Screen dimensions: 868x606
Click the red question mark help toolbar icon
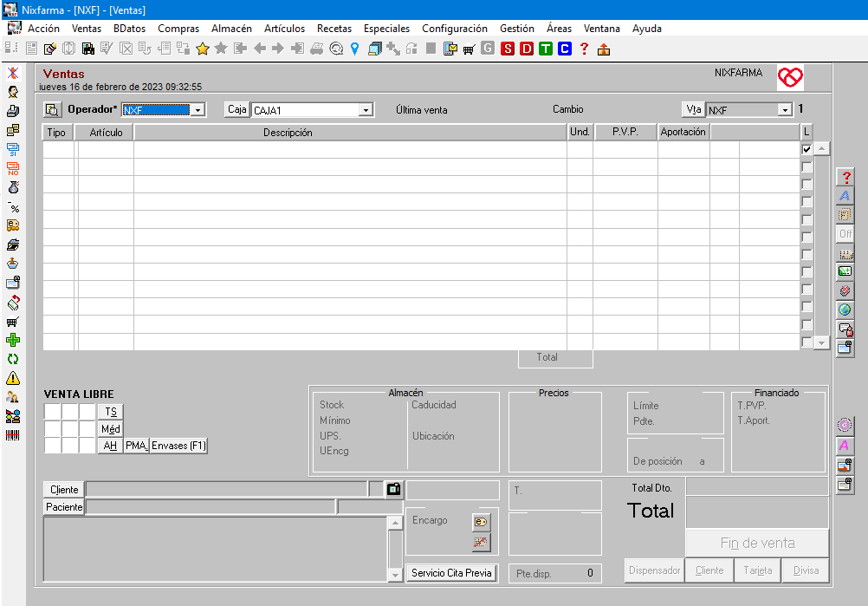click(584, 49)
